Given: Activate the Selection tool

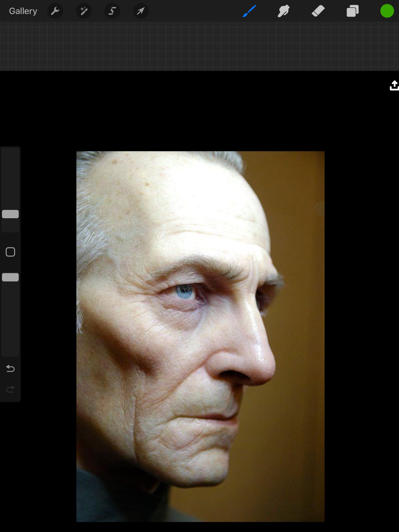Looking at the screenshot, I should tap(112, 11).
